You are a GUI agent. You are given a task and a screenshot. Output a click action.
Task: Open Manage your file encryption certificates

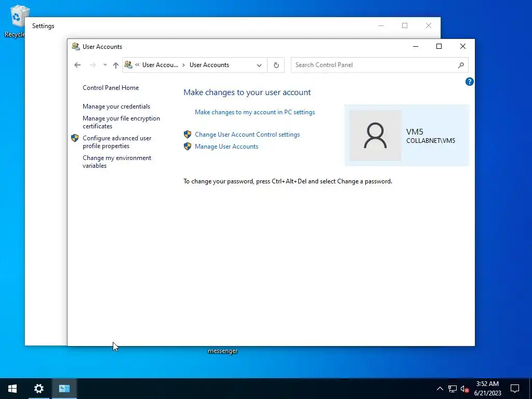click(121, 122)
